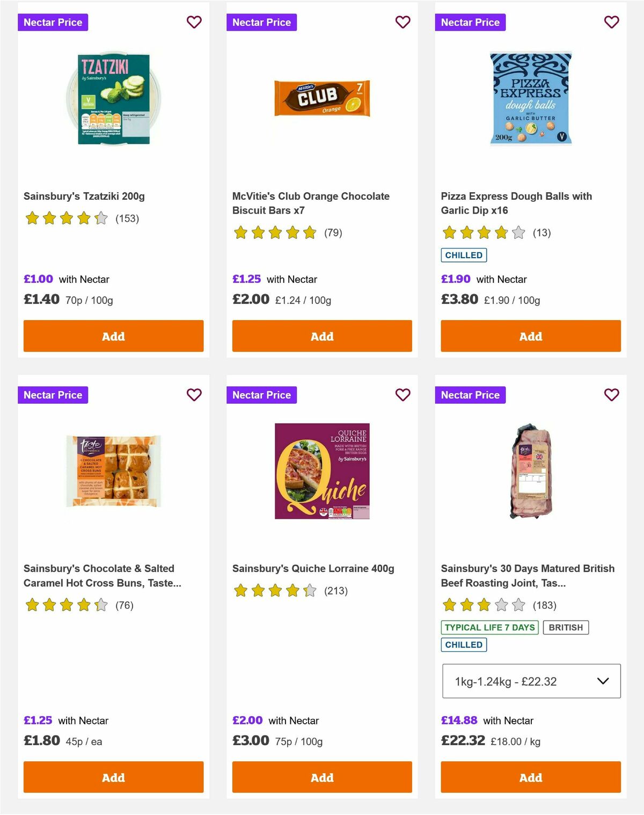Click the heart icon on the Beef Roasting Joint

tap(611, 395)
